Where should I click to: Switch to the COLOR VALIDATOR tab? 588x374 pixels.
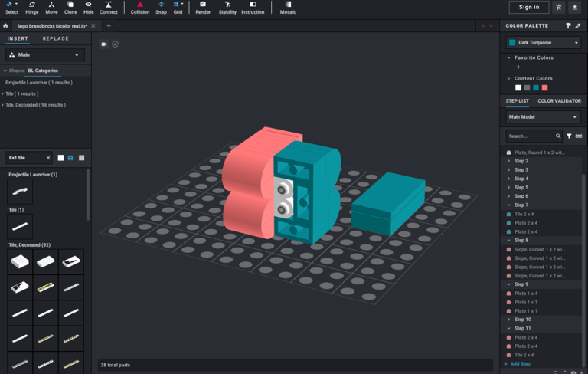tap(559, 101)
